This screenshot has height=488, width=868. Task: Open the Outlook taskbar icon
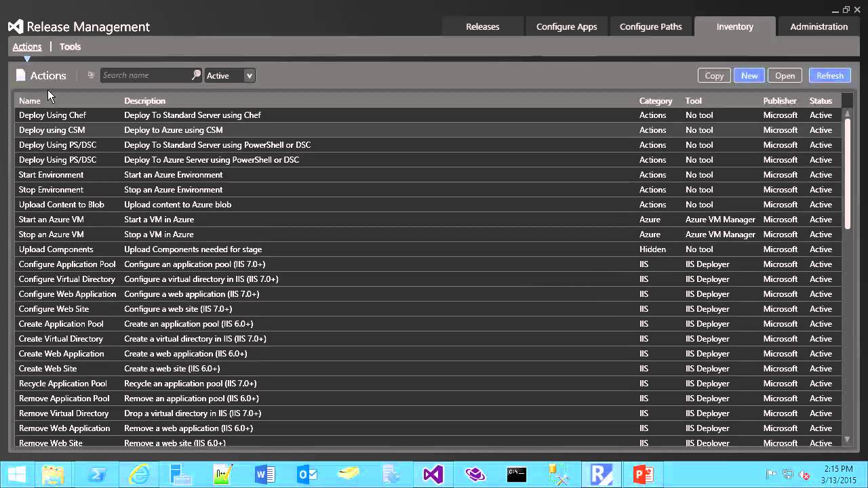[x=307, y=474]
